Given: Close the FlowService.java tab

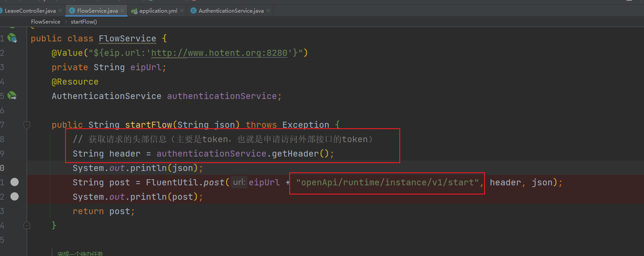Looking at the screenshot, I should click(123, 10).
